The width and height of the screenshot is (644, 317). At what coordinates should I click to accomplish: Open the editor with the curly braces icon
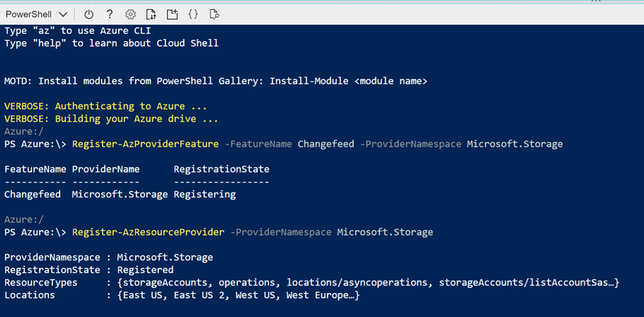point(193,14)
